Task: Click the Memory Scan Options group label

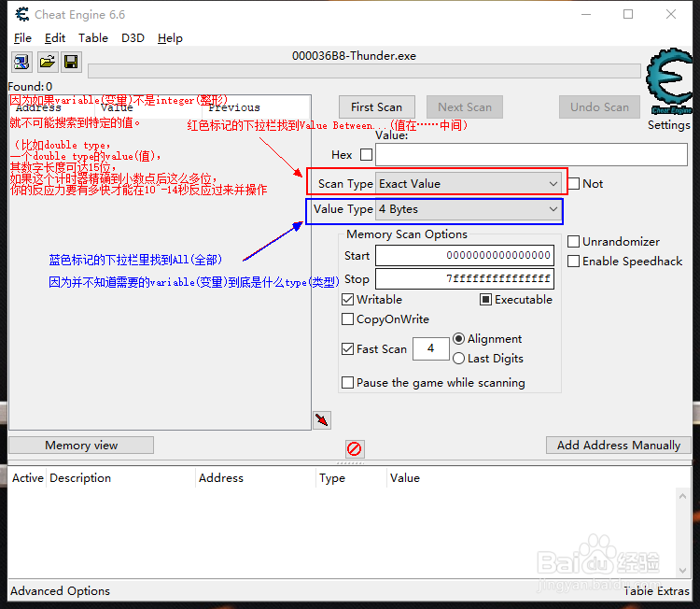Action: pyautogui.click(x=407, y=234)
